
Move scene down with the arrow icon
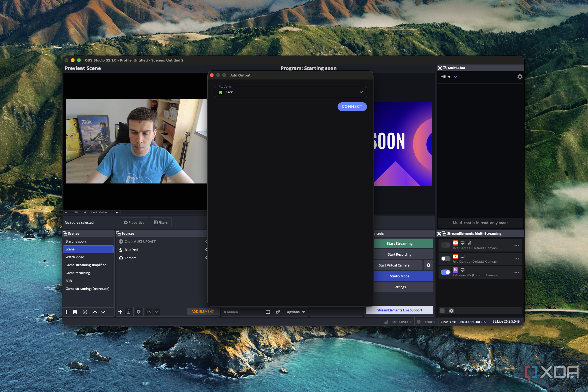(x=103, y=312)
